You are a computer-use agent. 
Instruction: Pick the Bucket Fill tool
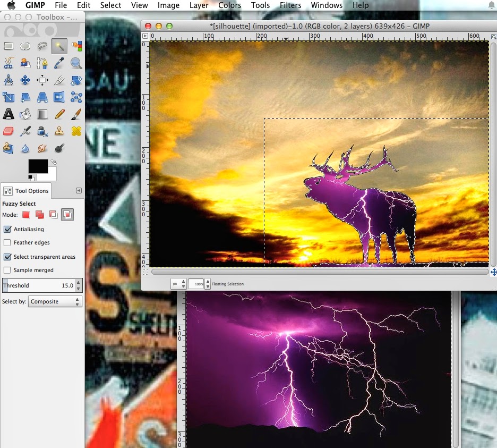(25, 114)
